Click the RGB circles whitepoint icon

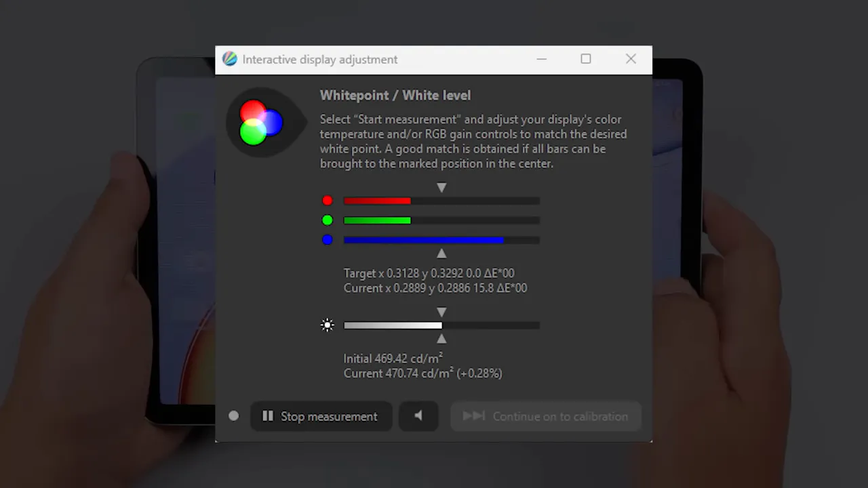click(x=260, y=123)
